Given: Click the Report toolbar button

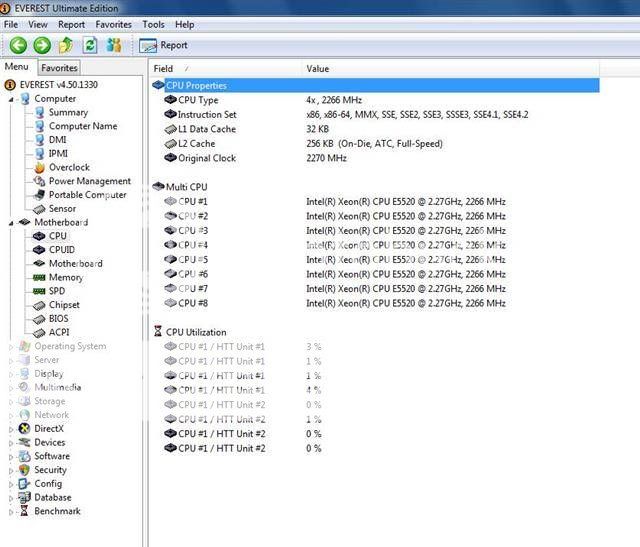Looking at the screenshot, I should 163,45.
